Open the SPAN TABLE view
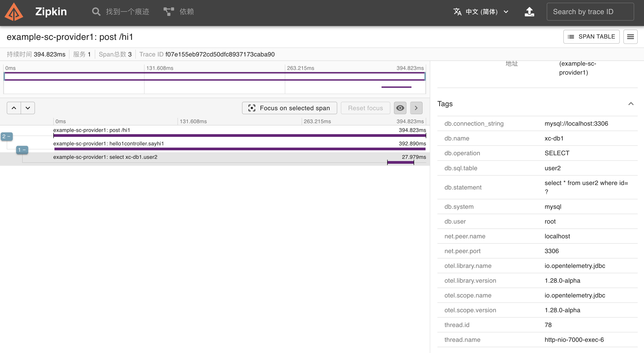Image resolution: width=644 pixels, height=353 pixels. [x=591, y=37]
